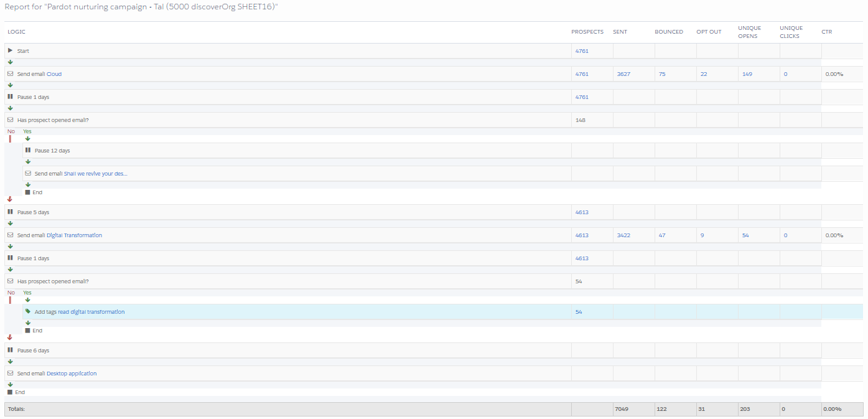
Task: Open the Cloud email link
Action: (x=54, y=74)
